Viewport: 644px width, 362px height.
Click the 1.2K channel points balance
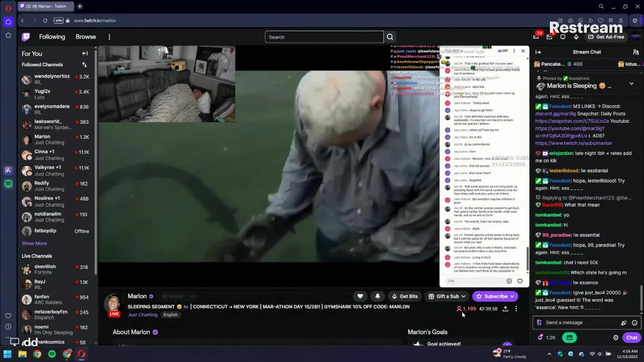[547, 338]
